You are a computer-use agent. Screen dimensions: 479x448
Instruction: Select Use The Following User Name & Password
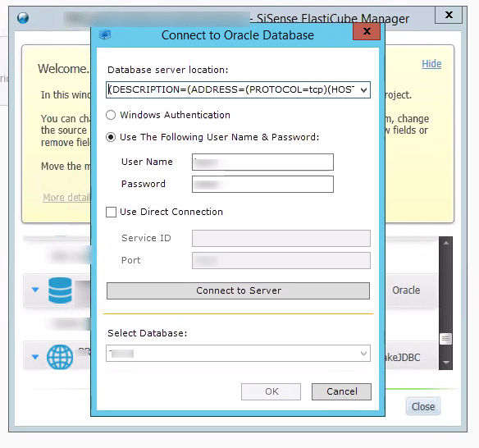coord(111,137)
